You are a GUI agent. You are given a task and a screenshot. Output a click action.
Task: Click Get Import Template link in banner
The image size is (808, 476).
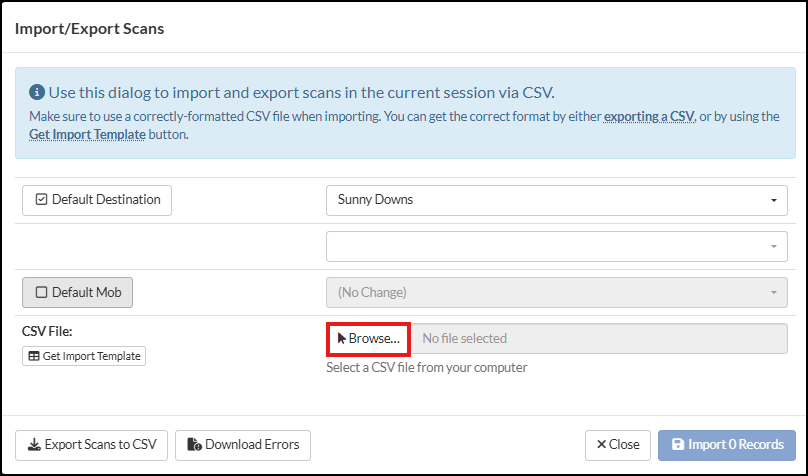87,134
